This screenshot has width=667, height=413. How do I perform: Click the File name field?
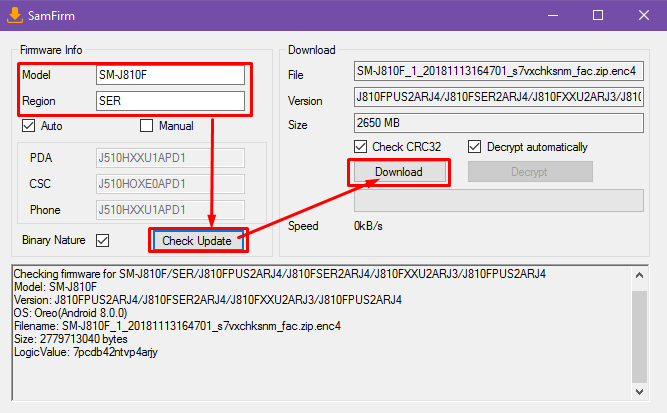pyautogui.click(x=499, y=71)
